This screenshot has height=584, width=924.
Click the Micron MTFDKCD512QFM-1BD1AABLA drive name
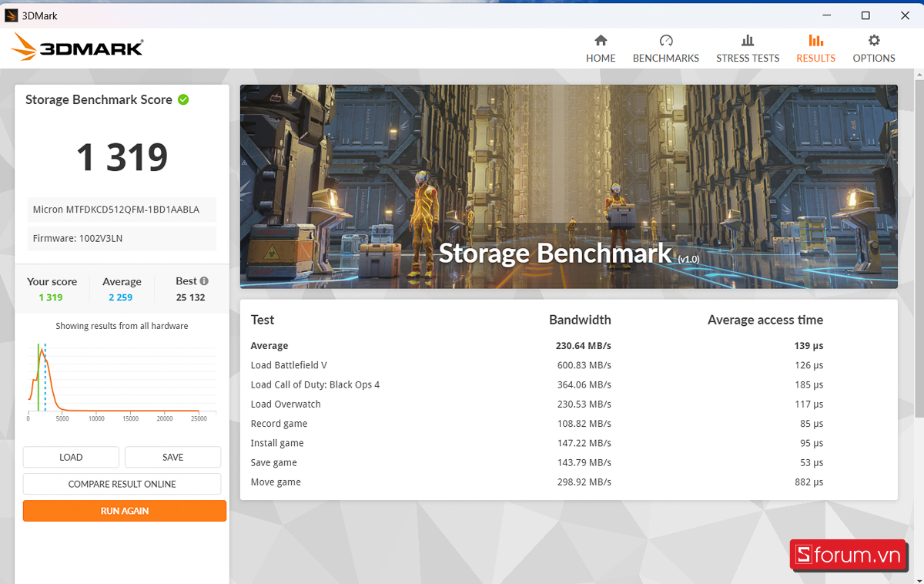(x=115, y=210)
